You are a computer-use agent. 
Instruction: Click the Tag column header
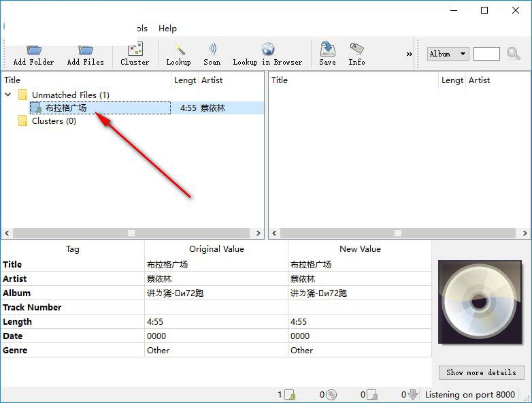pos(72,249)
